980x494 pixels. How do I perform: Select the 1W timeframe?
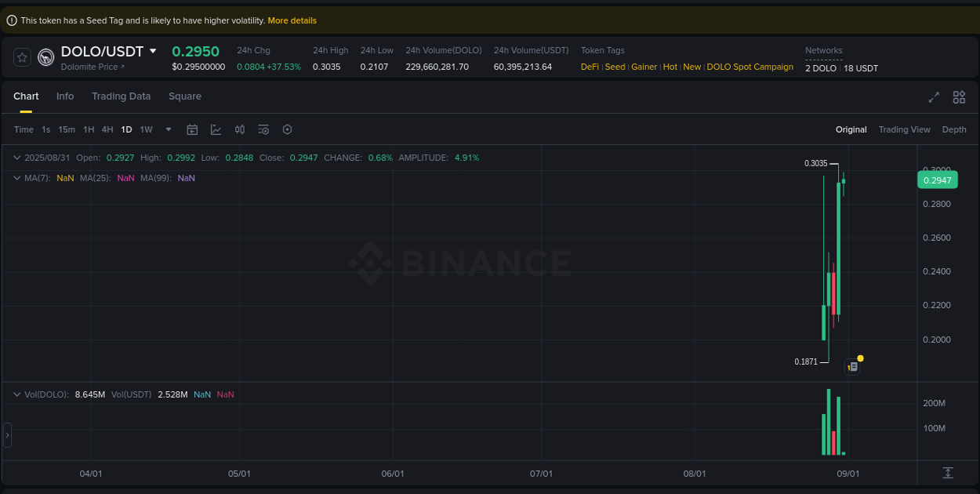pyautogui.click(x=146, y=129)
